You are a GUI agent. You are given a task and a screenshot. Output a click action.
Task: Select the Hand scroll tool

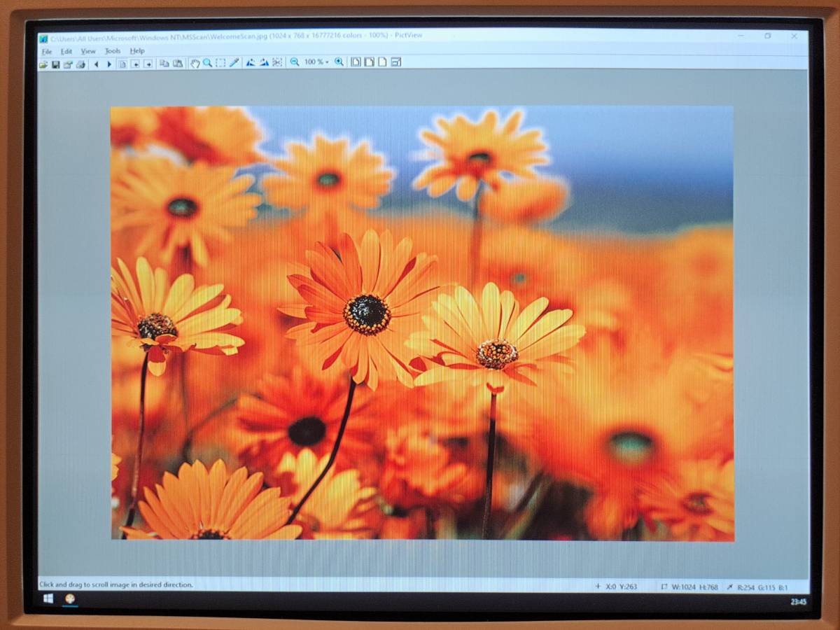point(195,63)
